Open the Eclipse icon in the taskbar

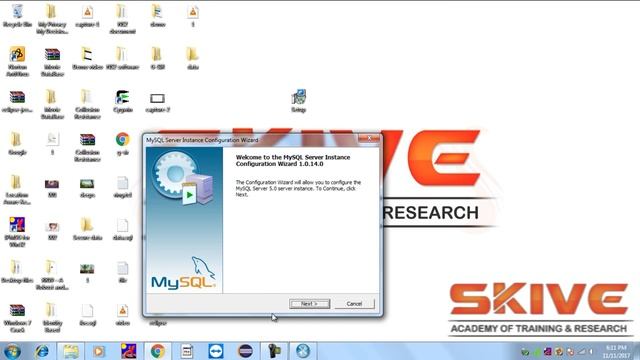point(245,351)
